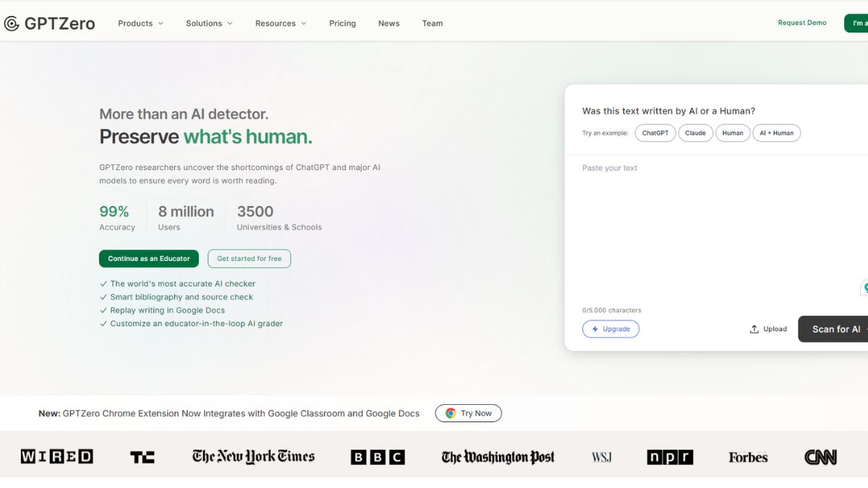The width and height of the screenshot is (868, 488).
Task: Click the "Try an example:" label
Action: [605, 133]
